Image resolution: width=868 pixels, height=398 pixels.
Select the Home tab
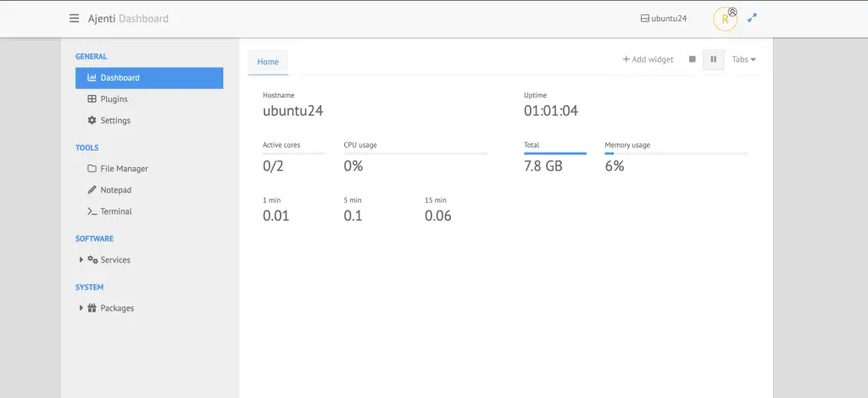268,62
